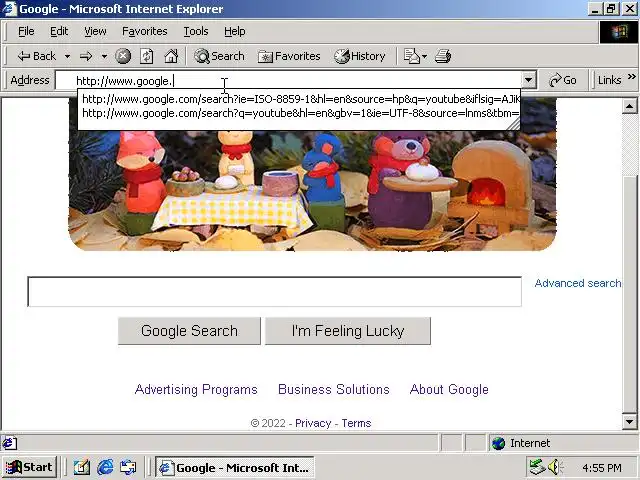Image resolution: width=640 pixels, height=480 pixels.
Task: Open the Back history dropdown arrow
Action: pos(67,56)
